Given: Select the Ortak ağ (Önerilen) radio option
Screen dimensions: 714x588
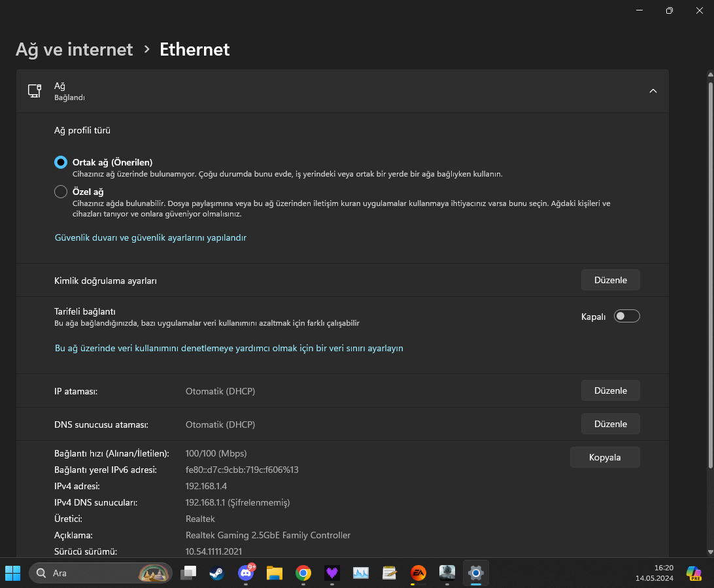Looking at the screenshot, I should pyautogui.click(x=61, y=162).
